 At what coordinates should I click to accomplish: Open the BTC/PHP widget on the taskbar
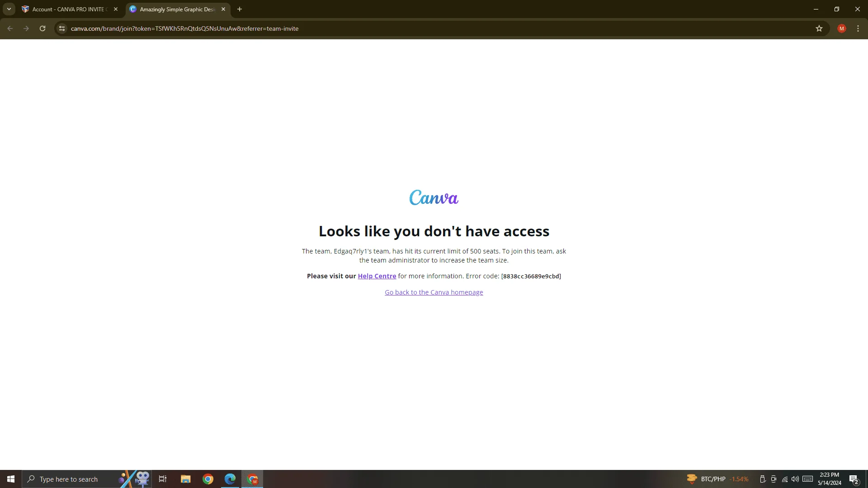(x=717, y=479)
